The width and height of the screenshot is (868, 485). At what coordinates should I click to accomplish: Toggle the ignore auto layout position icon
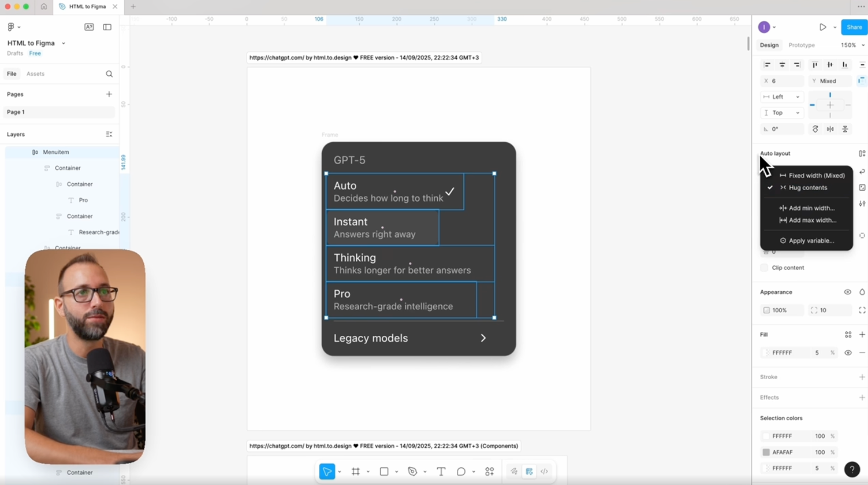pos(862,81)
